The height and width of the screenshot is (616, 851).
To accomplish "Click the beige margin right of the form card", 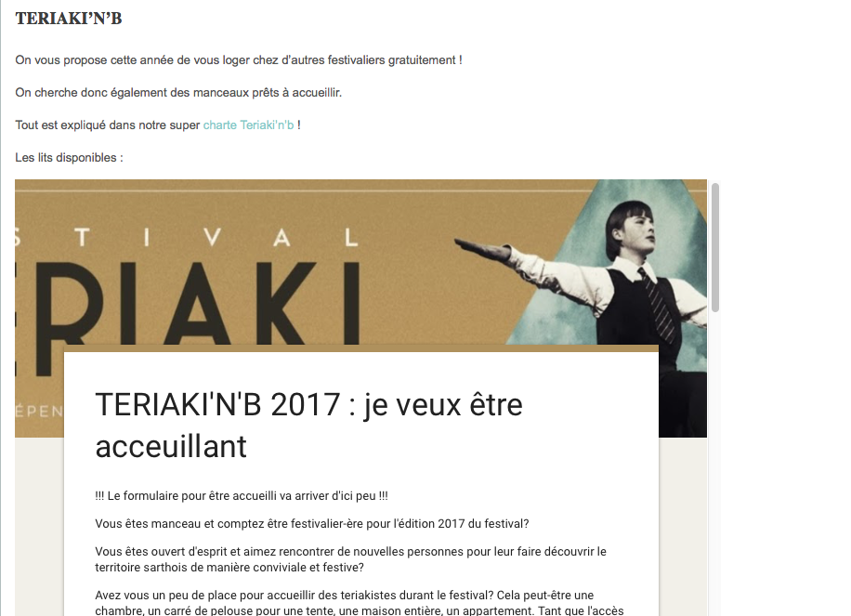I will coord(683,527).
